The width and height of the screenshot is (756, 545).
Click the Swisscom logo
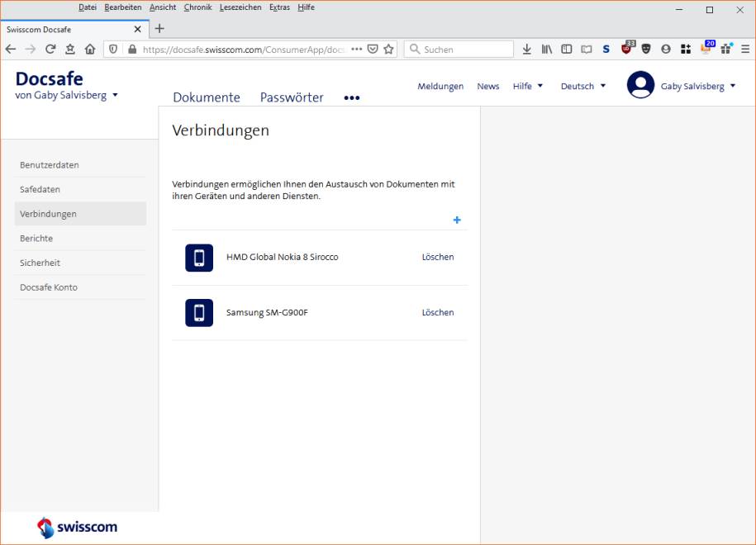point(77,527)
